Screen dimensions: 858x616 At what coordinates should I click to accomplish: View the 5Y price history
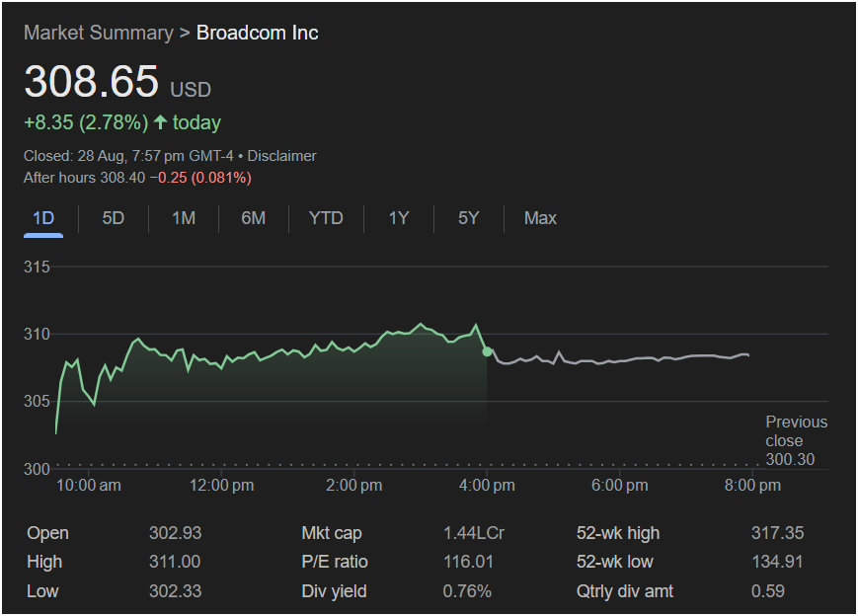[x=468, y=218]
